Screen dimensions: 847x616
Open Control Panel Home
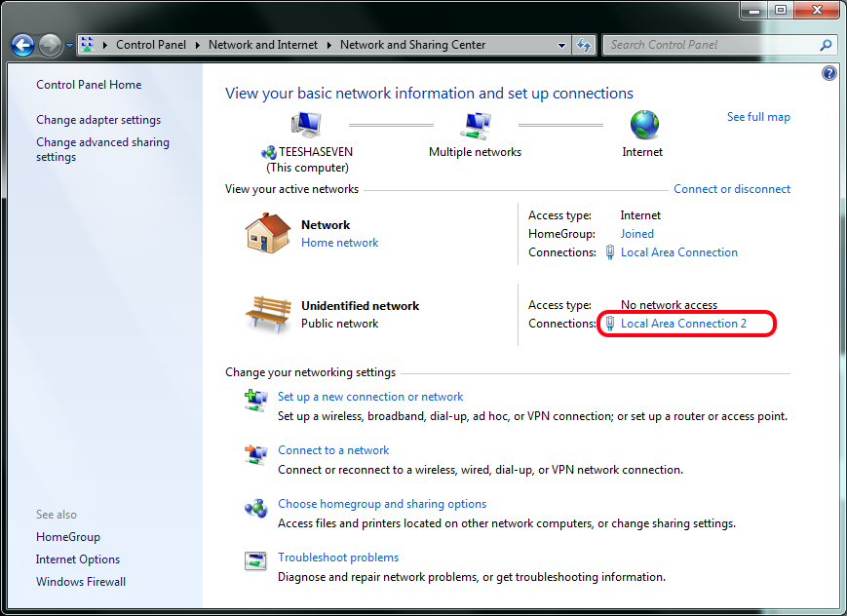[x=89, y=85]
